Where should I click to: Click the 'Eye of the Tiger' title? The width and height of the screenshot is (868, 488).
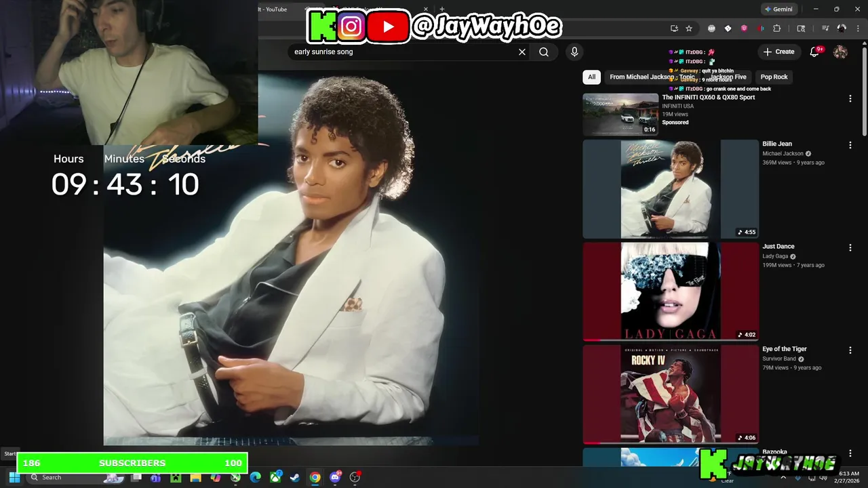[x=785, y=349]
